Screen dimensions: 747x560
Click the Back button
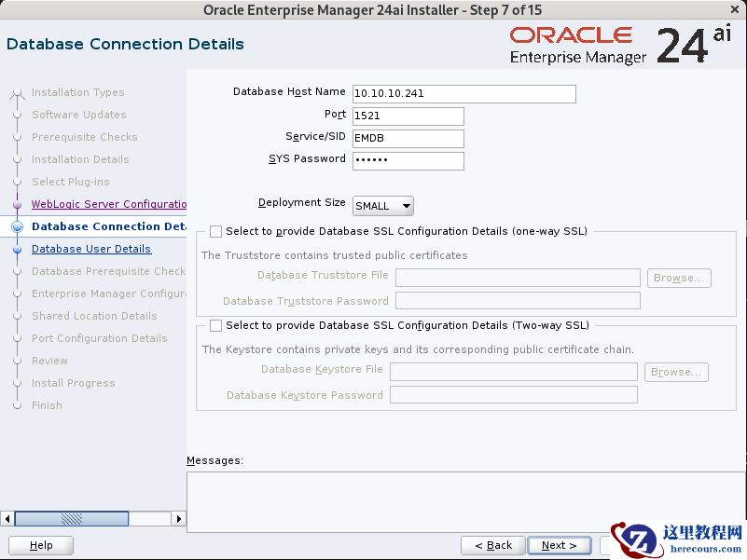493,545
